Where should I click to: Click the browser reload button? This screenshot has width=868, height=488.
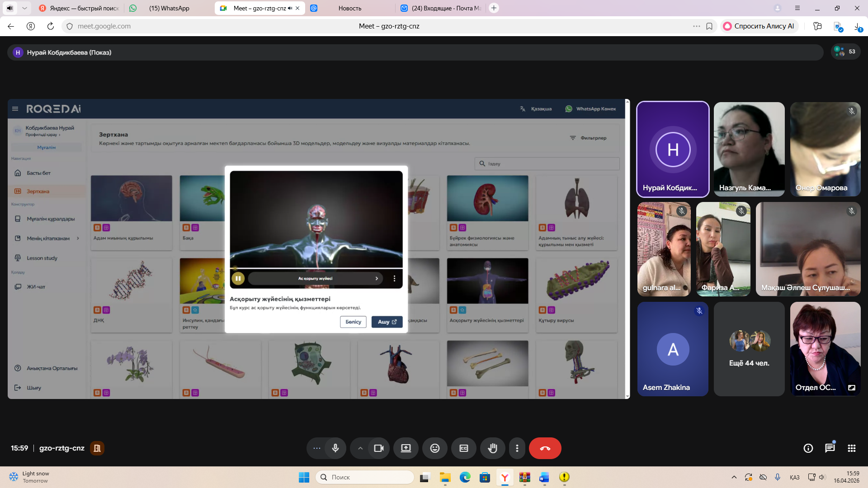51,26
